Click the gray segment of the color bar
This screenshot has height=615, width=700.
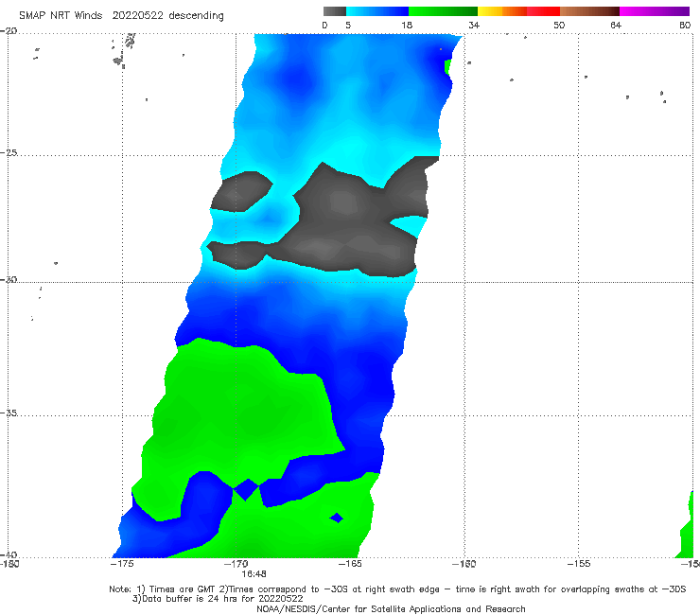coord(335,11)
